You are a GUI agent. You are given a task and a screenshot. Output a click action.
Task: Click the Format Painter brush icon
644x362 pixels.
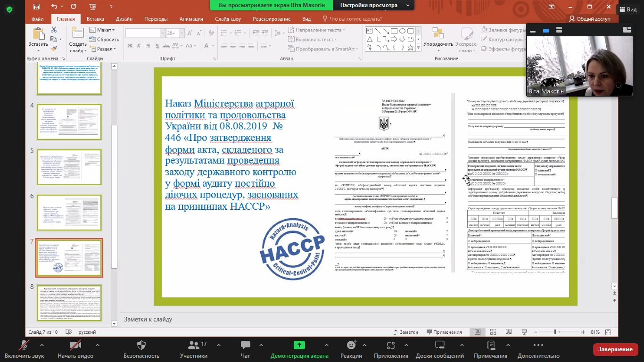click(54, 48)
